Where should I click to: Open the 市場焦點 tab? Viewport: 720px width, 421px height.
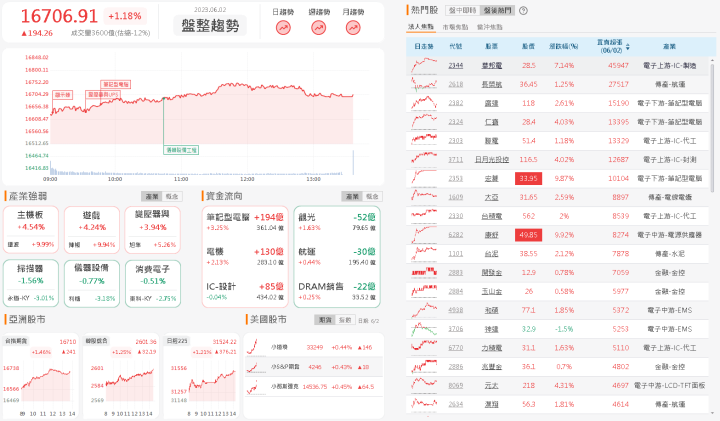[x=455, y=27]
